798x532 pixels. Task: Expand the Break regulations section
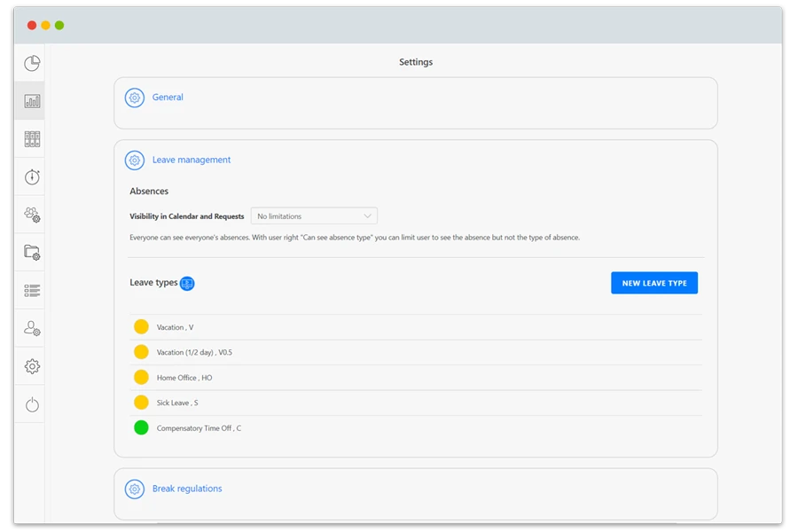coord(187,489)
